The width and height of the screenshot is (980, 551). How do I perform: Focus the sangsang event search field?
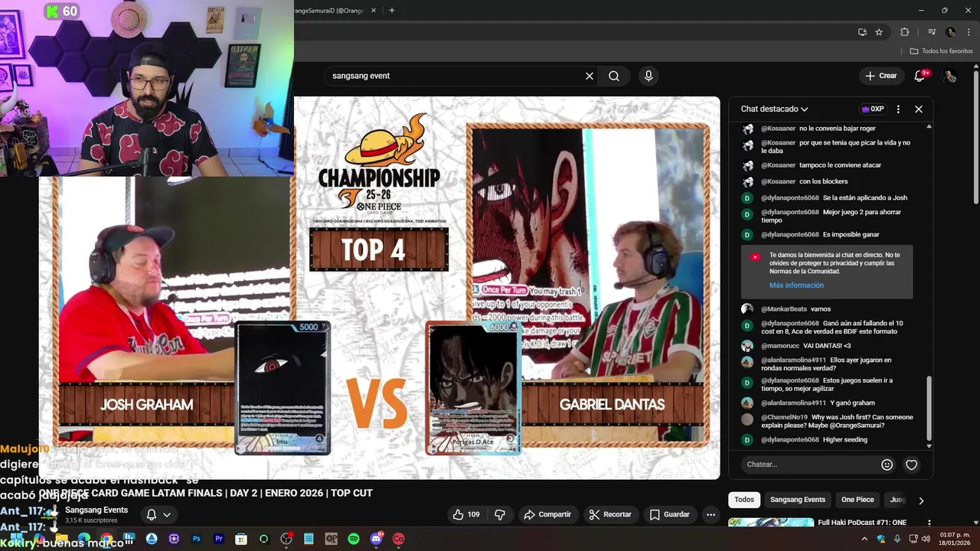tap(456, 76)
